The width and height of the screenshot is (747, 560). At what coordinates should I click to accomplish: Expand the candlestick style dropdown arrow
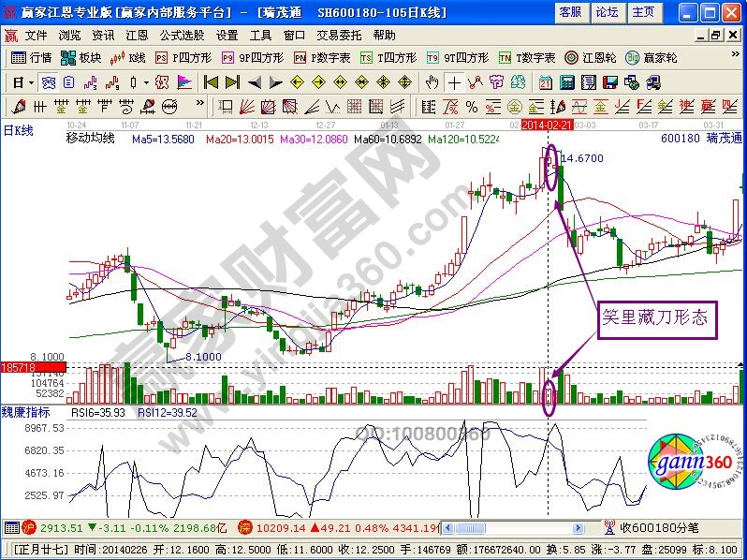coord(146,81)
